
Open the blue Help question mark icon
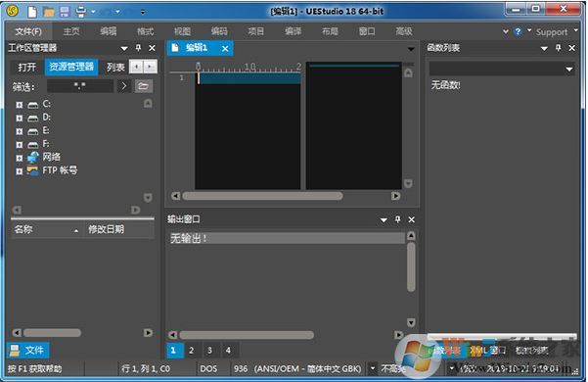(518, 31)
